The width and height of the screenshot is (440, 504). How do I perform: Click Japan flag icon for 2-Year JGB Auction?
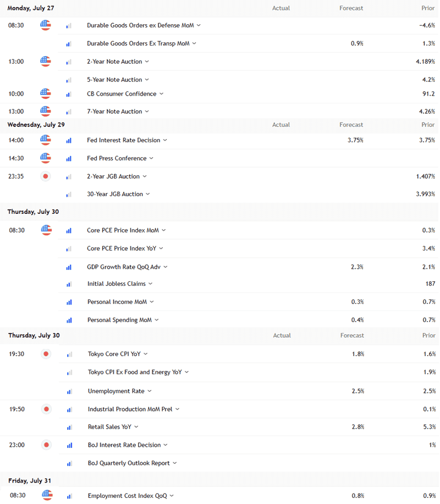(45, 176)
